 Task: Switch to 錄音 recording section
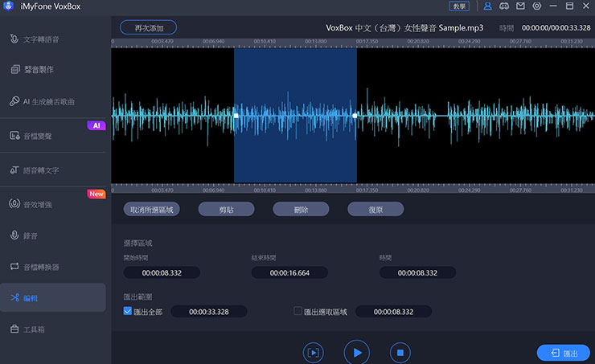tap(53, 235)
